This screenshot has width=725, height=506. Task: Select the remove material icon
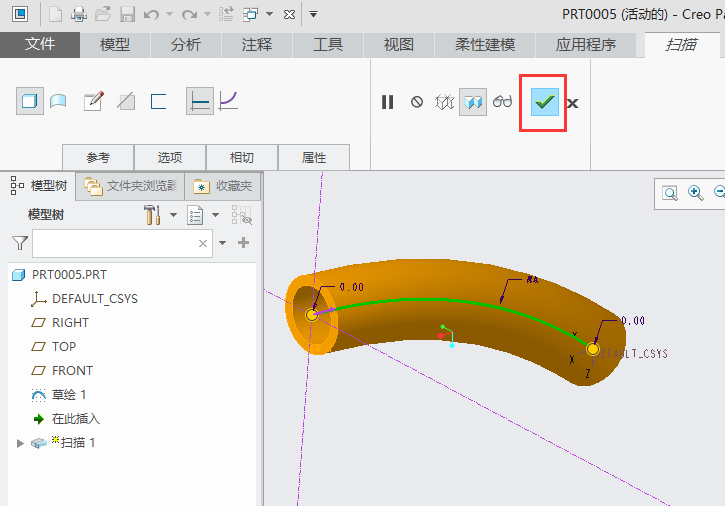tap(126, 101)
